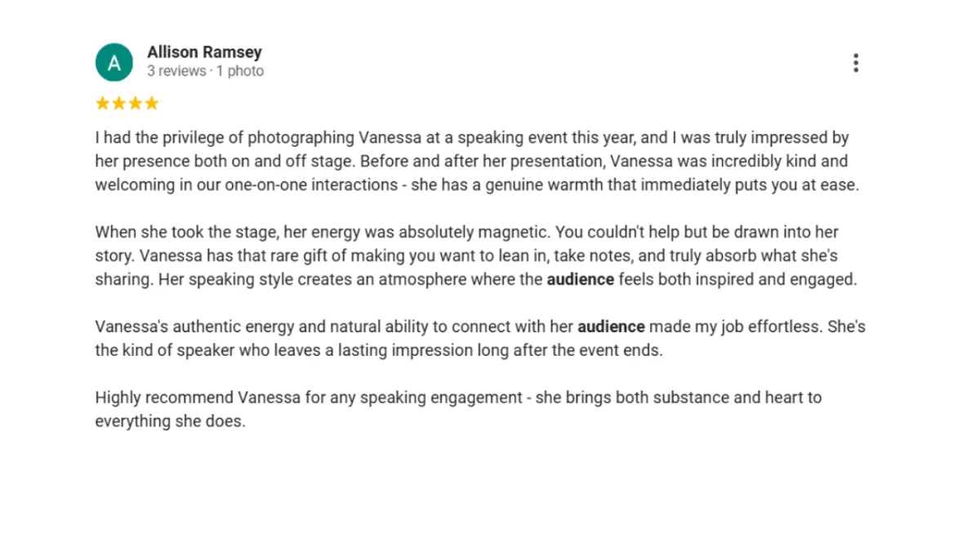Open the three-dot more options menu
Viewport: 980px width, 551px height.
point(855,63)
